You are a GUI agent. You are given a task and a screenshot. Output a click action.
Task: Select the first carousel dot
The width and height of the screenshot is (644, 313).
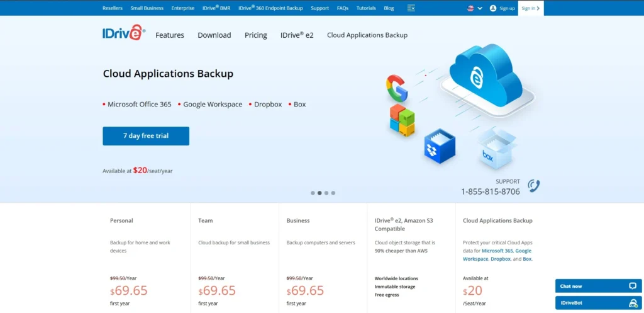(x=313, y=193)
